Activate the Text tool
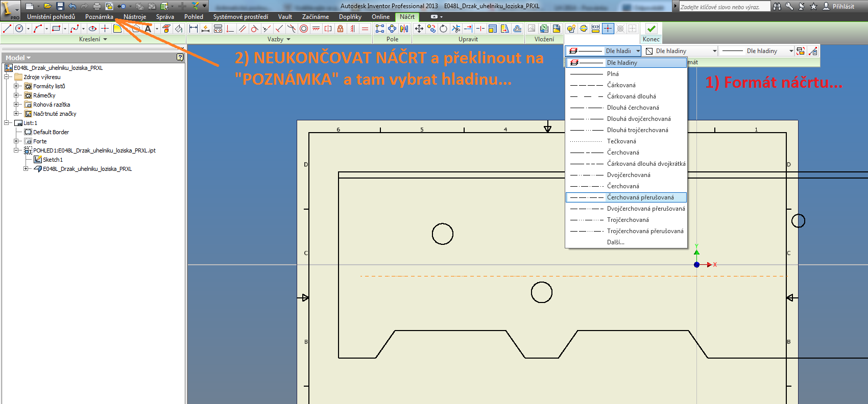868x404 pixels. coord(148,29)
